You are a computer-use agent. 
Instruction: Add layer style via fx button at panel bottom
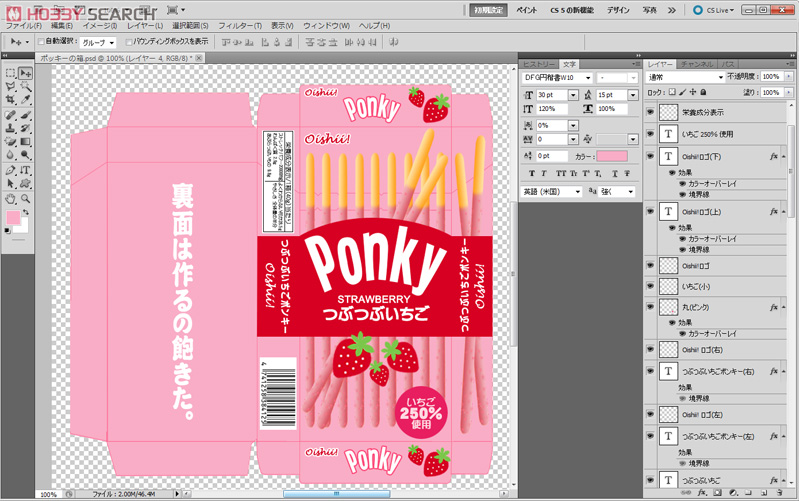pos(701,493)
